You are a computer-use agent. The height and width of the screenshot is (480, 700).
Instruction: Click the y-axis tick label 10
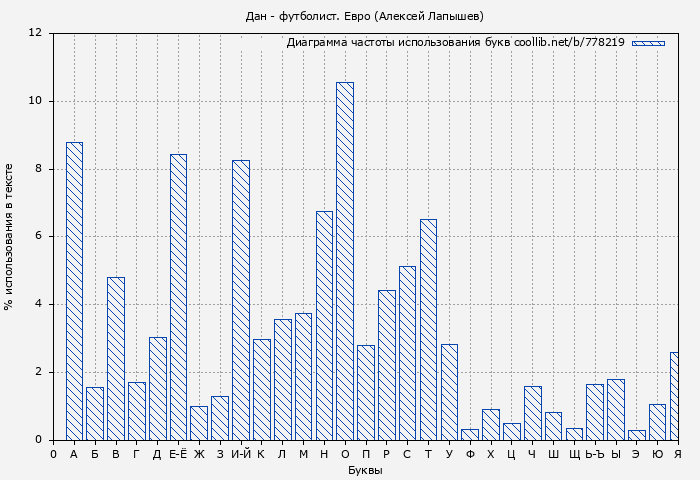point(35,101)
